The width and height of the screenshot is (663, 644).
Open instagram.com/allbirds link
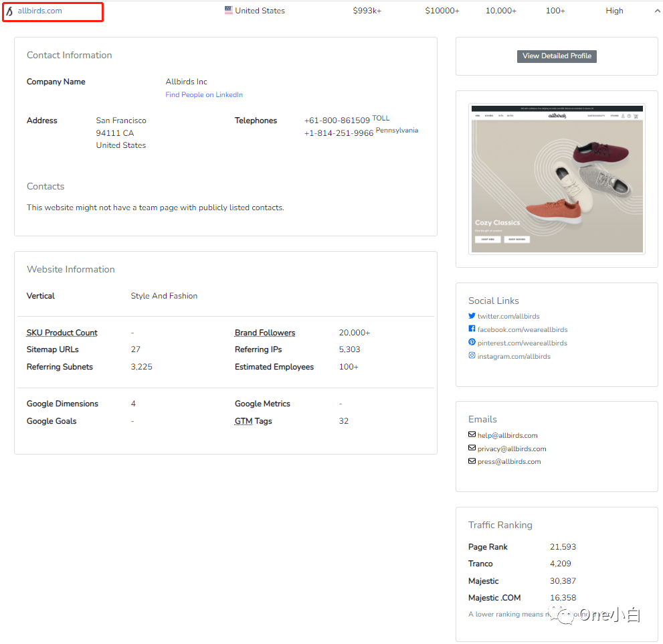[514, 356]
